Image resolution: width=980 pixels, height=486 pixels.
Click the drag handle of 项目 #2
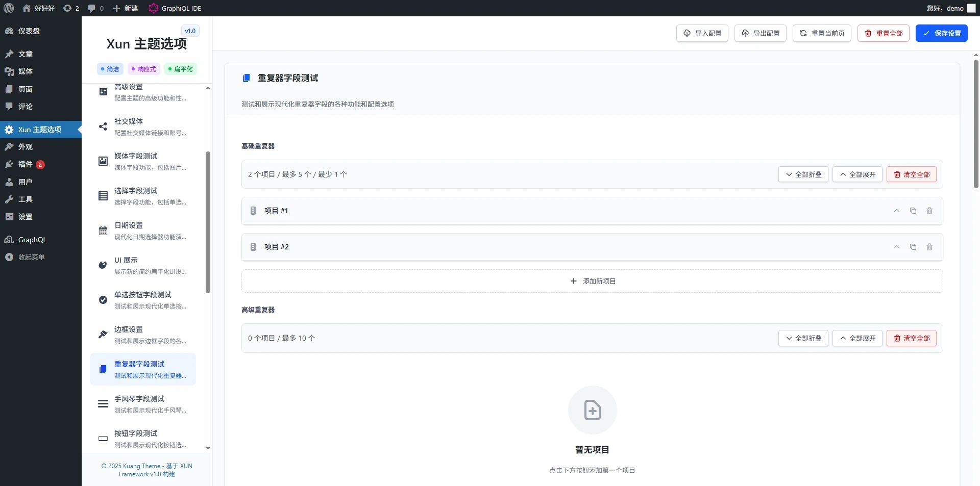click(x=253, y=247)
